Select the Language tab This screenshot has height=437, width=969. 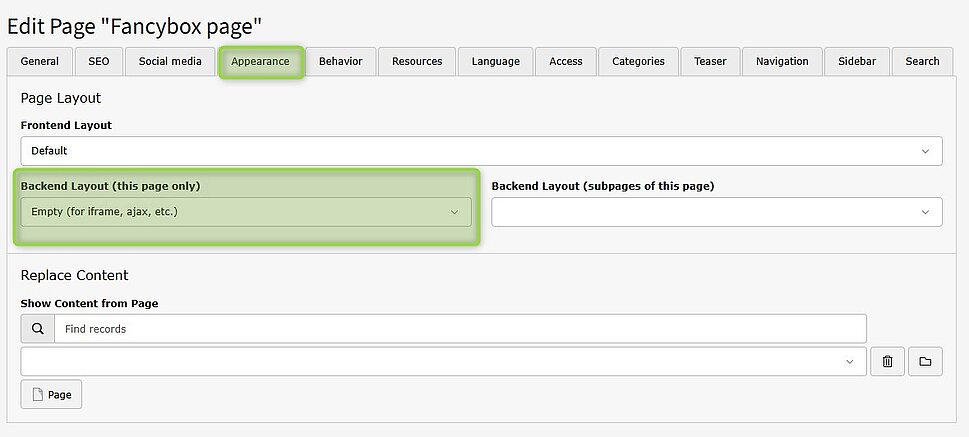[495, 61]
